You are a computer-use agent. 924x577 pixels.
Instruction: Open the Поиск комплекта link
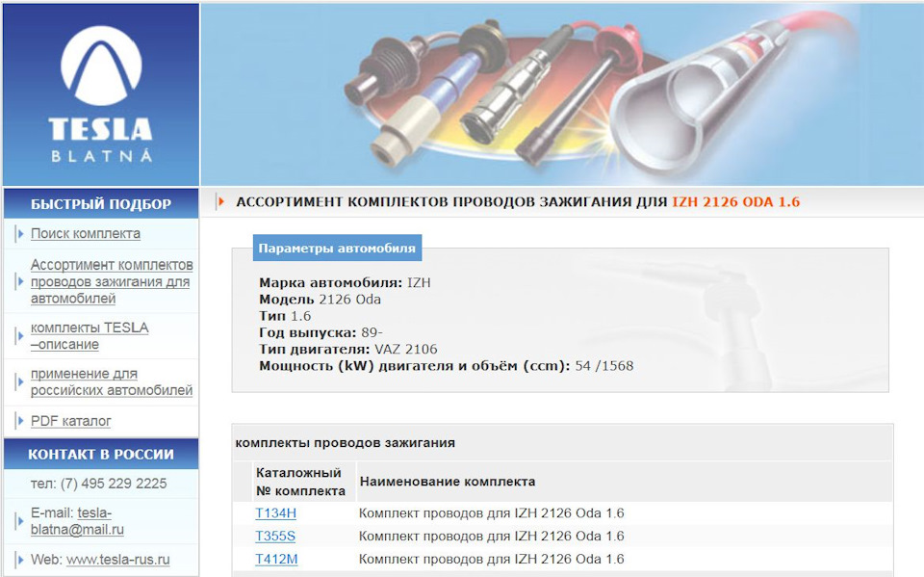[86, 234]
